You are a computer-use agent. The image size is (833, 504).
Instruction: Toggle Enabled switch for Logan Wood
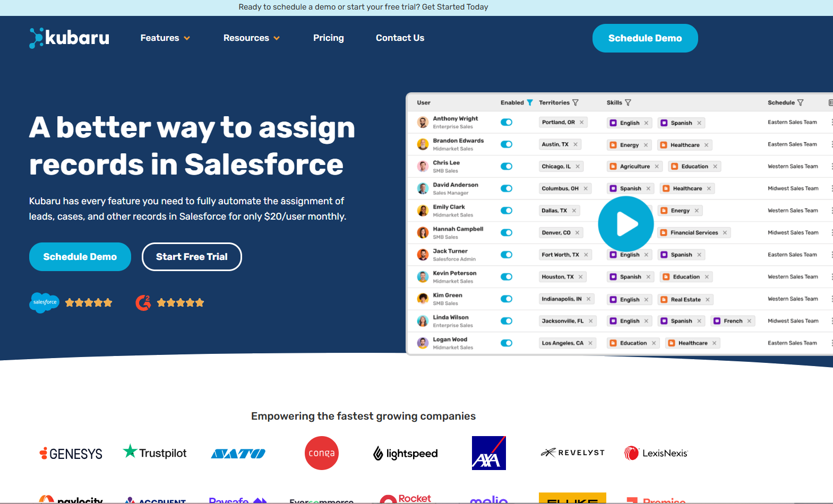[x=506, y=343]
